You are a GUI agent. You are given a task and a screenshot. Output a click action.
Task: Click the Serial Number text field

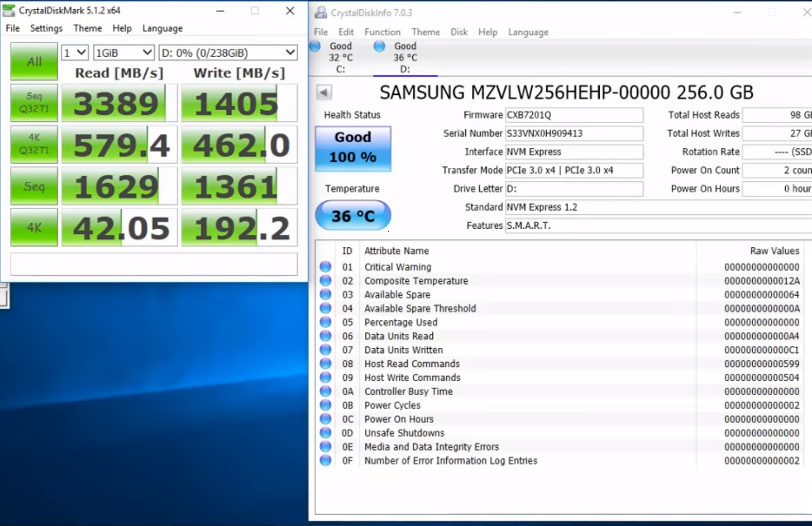(574, 133)
